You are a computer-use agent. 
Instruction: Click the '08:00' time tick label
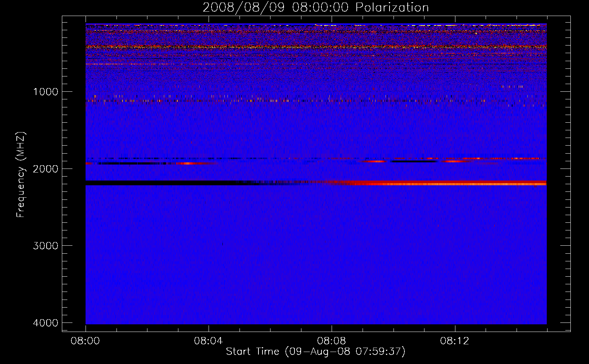[85, 341]
